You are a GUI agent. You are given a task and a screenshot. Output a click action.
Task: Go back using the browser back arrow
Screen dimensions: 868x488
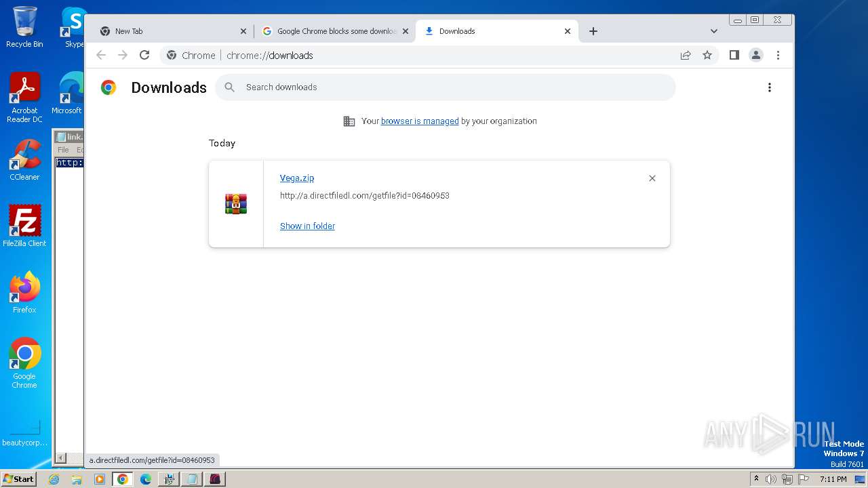pyautogui.click(x=101, y=55)
